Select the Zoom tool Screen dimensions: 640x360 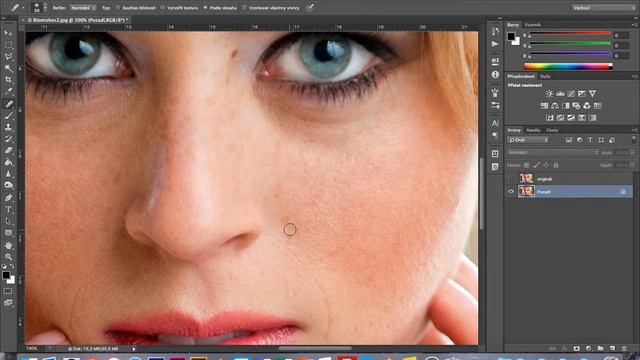[8, 257]
